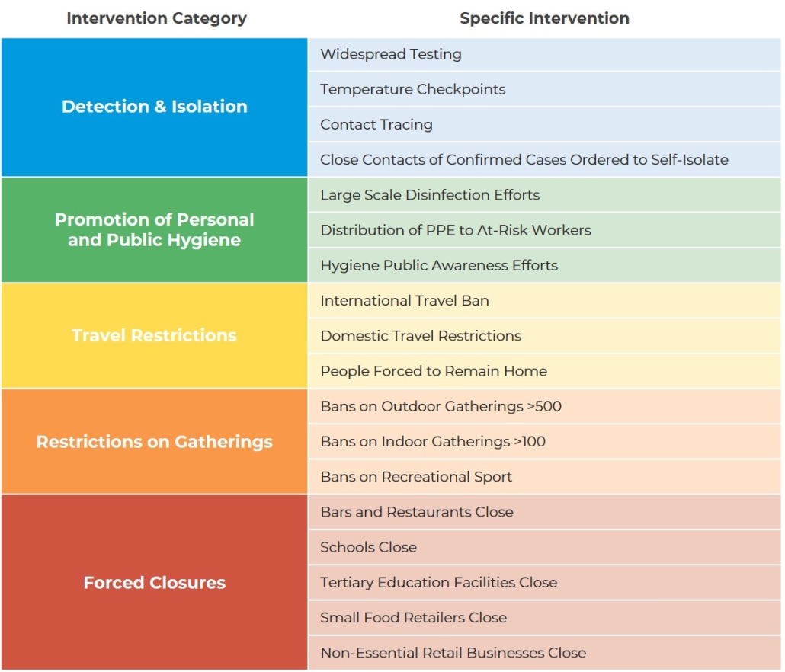This screenshot has height=672, width=785.
Task: Select Bans on Outdoor Gatherings >500 row
Action: [544, 406]
